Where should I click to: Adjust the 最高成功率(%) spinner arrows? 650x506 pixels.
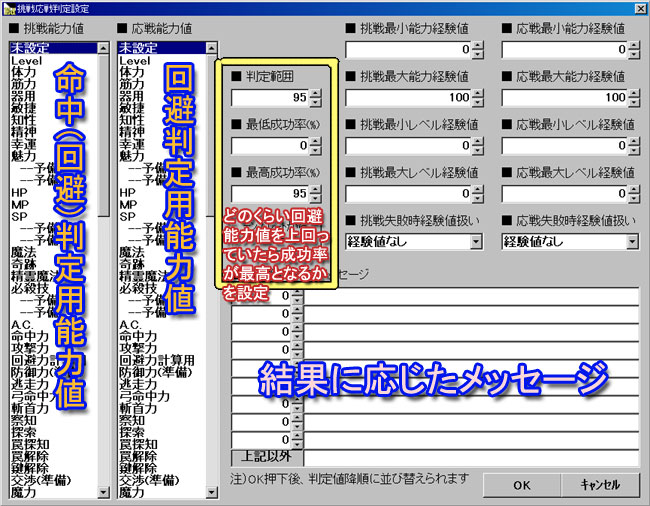[x=316, y=194]
